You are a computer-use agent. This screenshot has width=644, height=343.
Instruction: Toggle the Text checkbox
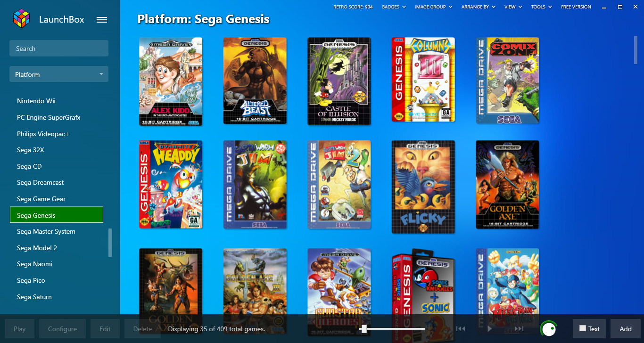[x=583, y=328]
